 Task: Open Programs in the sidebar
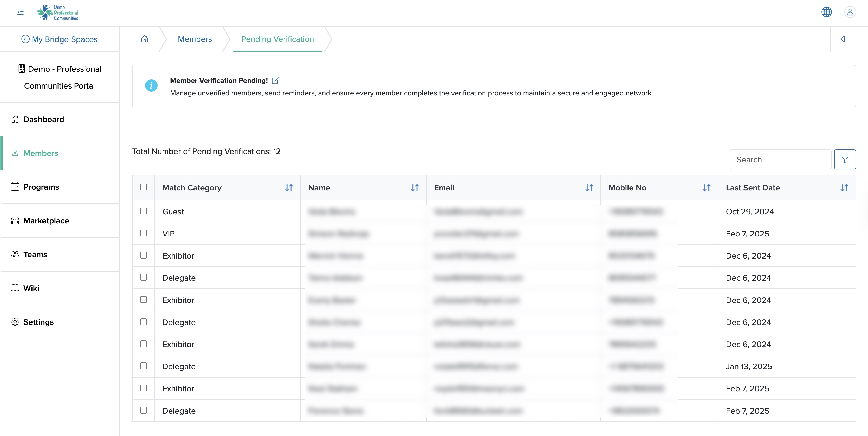(x=60, y=187)
